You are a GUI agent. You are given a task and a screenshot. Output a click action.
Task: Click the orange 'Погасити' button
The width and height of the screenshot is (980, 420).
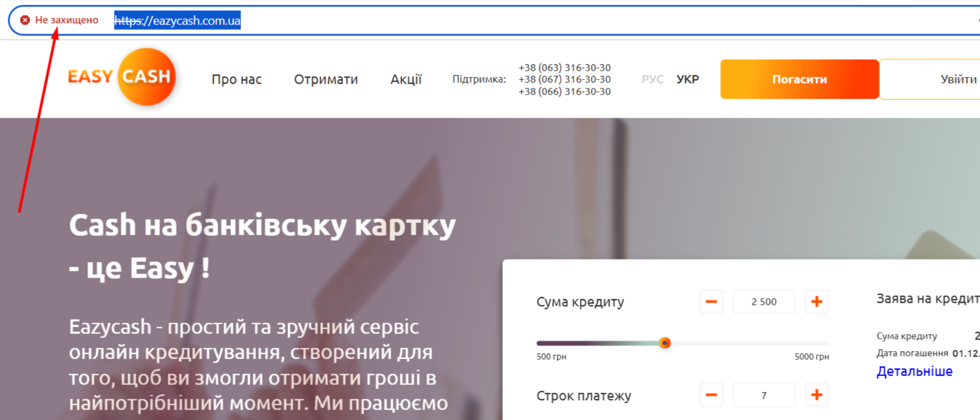coord(799,80)
